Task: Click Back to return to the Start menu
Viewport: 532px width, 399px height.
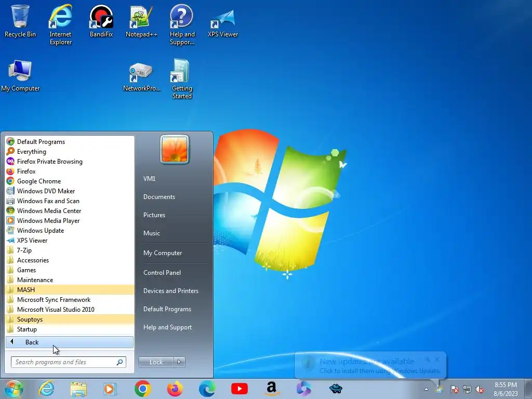Action: click(x=70, y=342)
